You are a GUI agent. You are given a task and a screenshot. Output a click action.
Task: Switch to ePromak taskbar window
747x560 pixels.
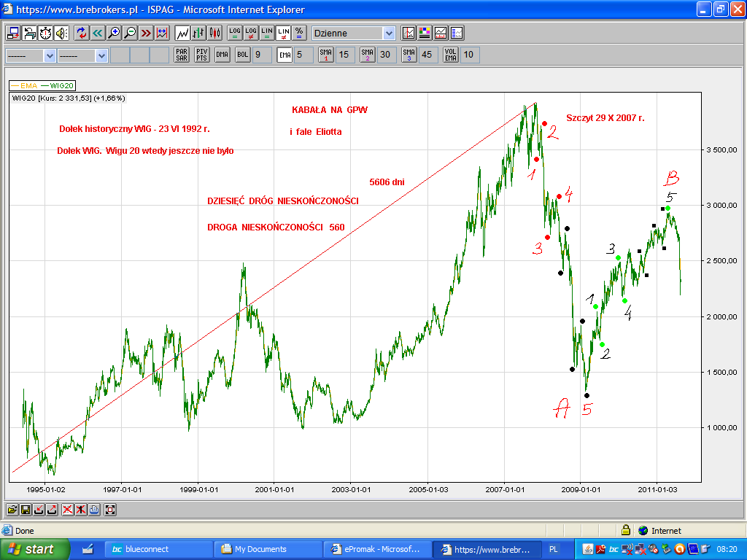[x=377, y=549]
